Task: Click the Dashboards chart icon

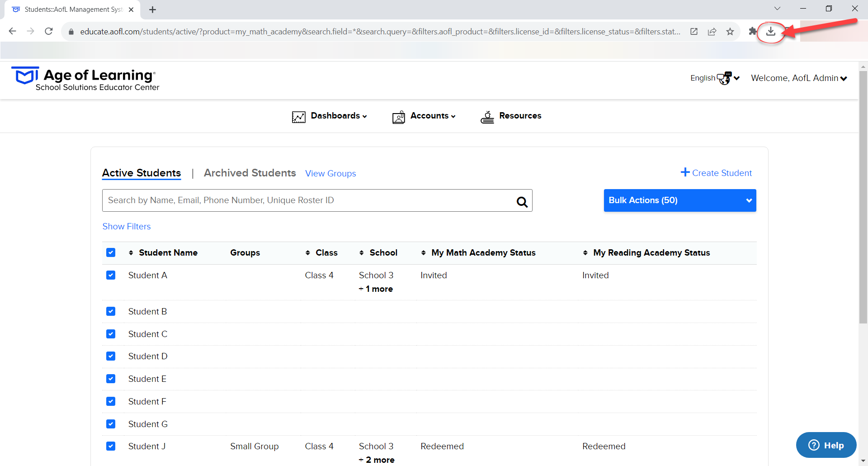Action: pos(299,117)
